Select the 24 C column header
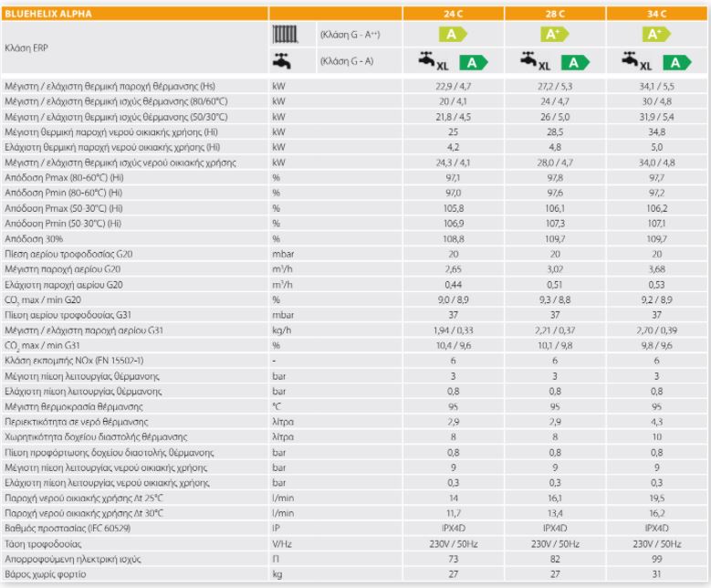711x588 pixels. tap(454, 14)
